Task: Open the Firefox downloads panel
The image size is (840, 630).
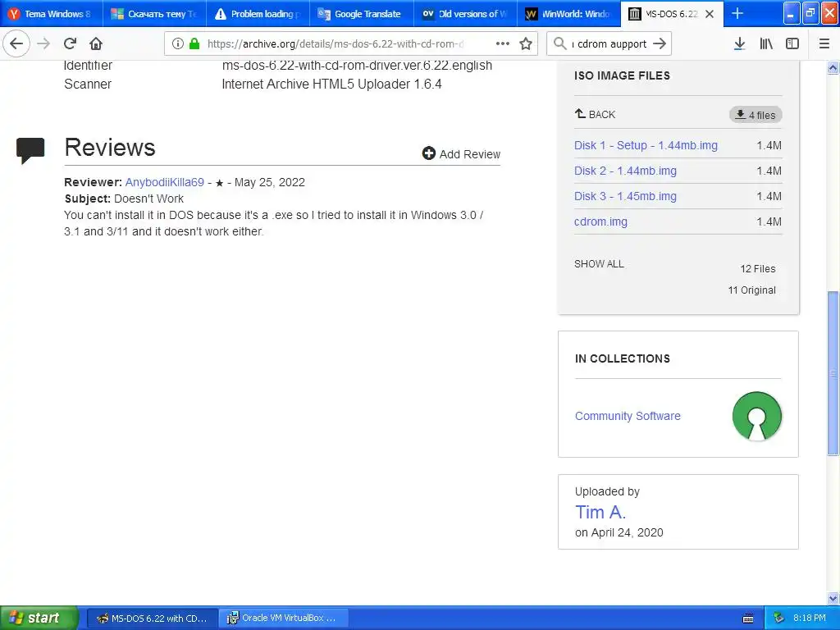Action: tap(739, 43)
